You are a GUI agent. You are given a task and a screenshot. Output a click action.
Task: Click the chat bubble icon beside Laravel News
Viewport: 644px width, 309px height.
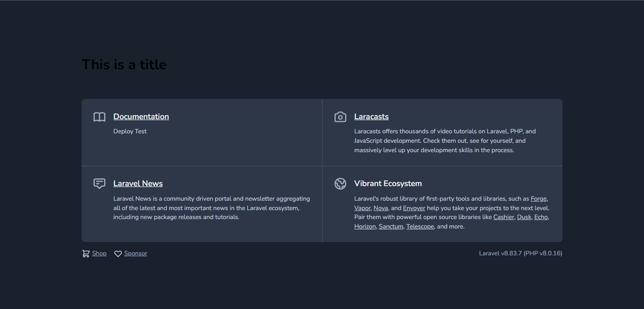[x=99, y=184]
